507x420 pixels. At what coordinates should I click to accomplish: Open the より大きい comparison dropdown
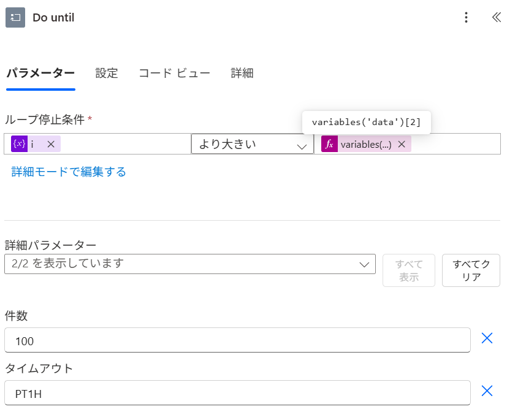pyautogui.click(x=253, y=143)
